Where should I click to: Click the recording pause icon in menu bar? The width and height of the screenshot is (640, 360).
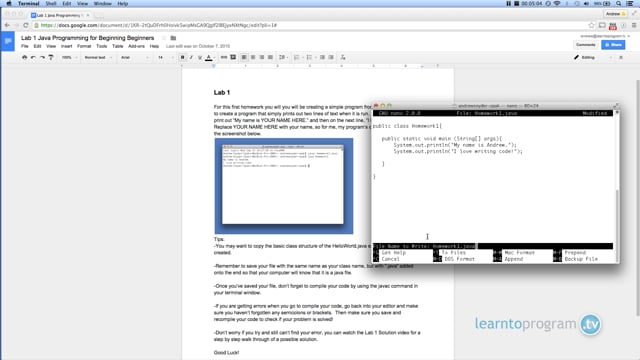509,4
